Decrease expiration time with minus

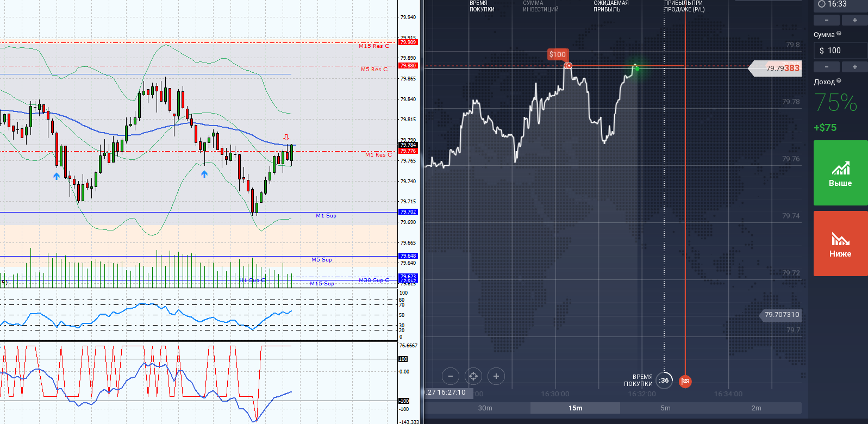tap(827, 20)
